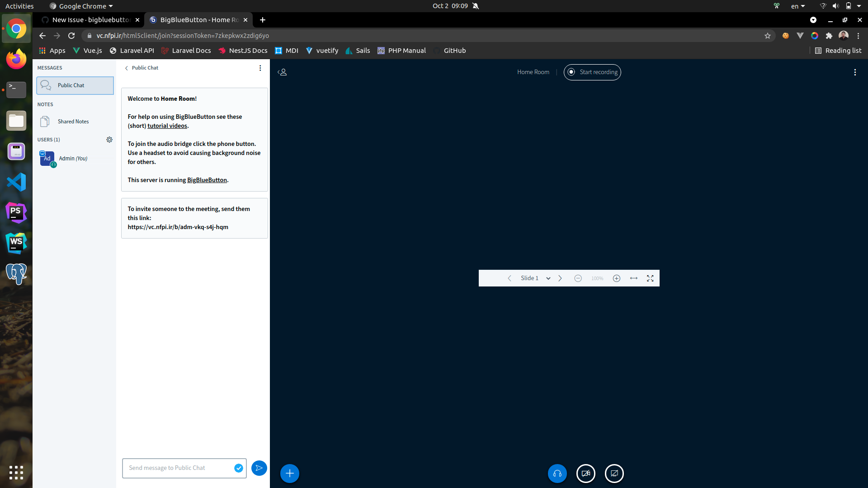Toggle Start recording for the meeting

(x=592, y=72)
